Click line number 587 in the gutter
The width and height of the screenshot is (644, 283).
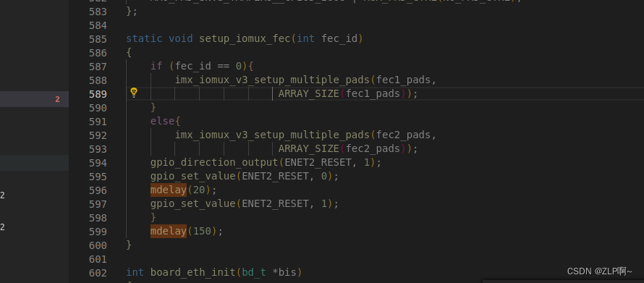pyautogui.click(x=98, y=67)
